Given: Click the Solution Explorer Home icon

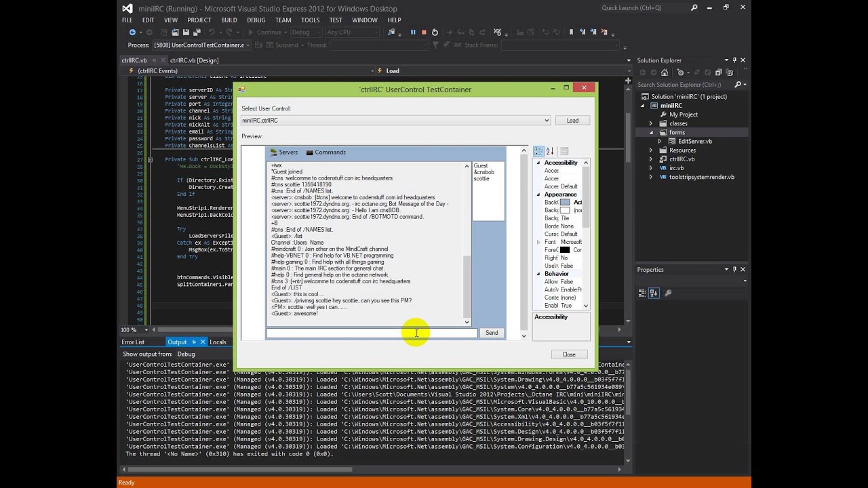Looking at the screenshot, I should (665, 72).
